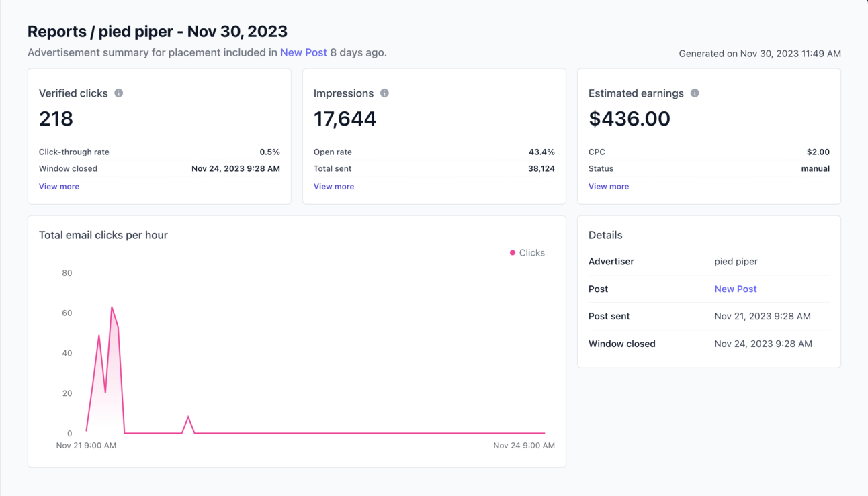The image size is (868, 496).
Task: Click the Nov 24 9:00 AM axis label
Action: click(524, 446)
